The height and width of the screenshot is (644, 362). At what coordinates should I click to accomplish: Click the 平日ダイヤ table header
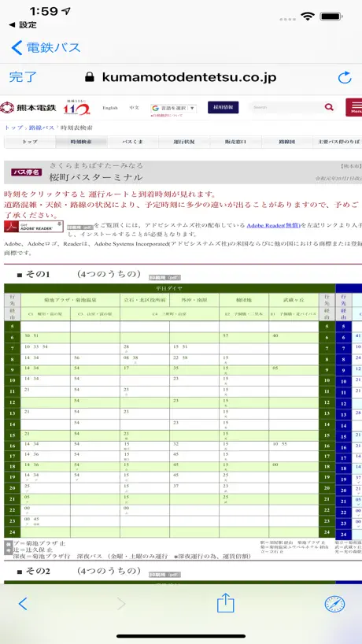pyautogui.click(x=169, y=288)
